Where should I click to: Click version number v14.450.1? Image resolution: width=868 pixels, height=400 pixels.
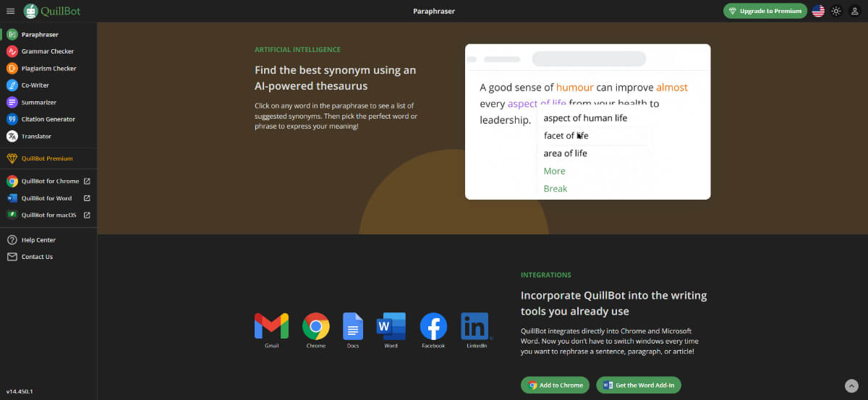pos(20,391)
